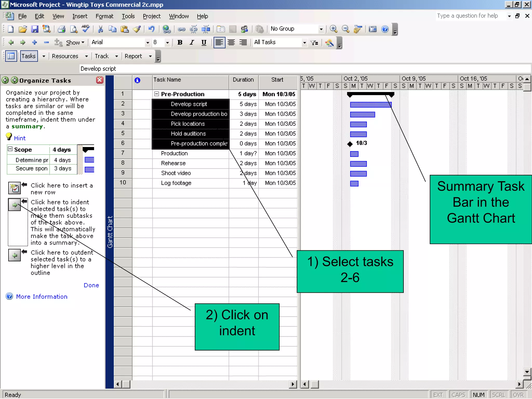Click the Paste clipboard icon

(125, 29)
